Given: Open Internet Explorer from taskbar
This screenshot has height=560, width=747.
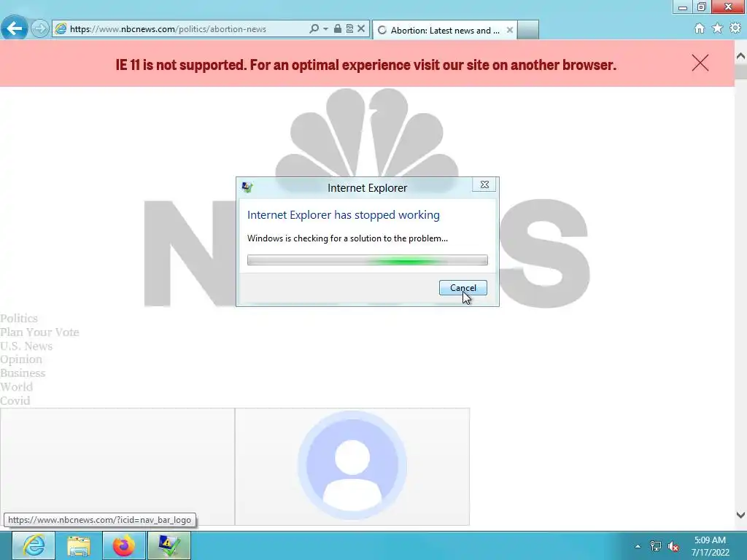Looking at the screenshot, I should coord(34,545).
